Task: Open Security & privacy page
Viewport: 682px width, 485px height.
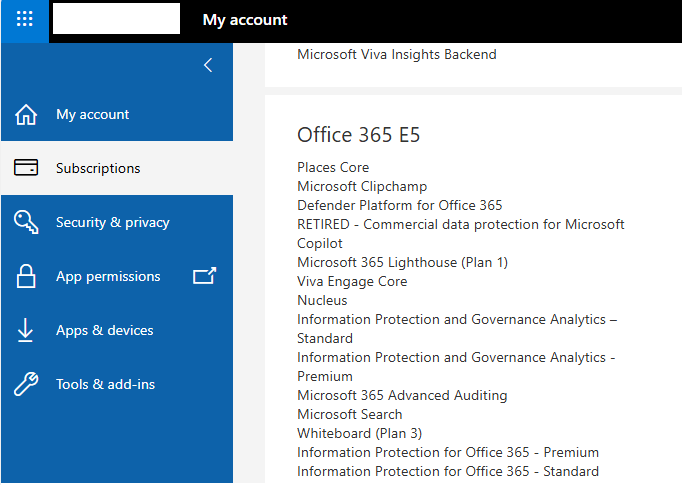Action: click(x=117, y=222)
